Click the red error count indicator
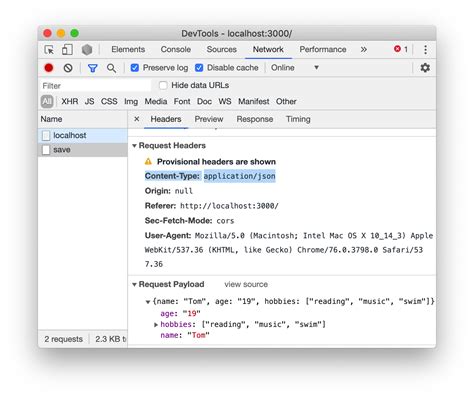 coord(401,49)
